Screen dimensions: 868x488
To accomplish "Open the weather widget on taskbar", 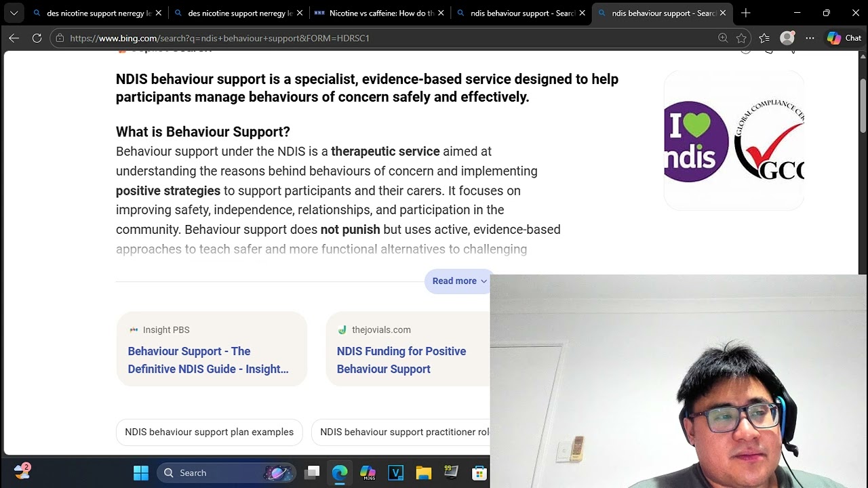I will 22,472.
